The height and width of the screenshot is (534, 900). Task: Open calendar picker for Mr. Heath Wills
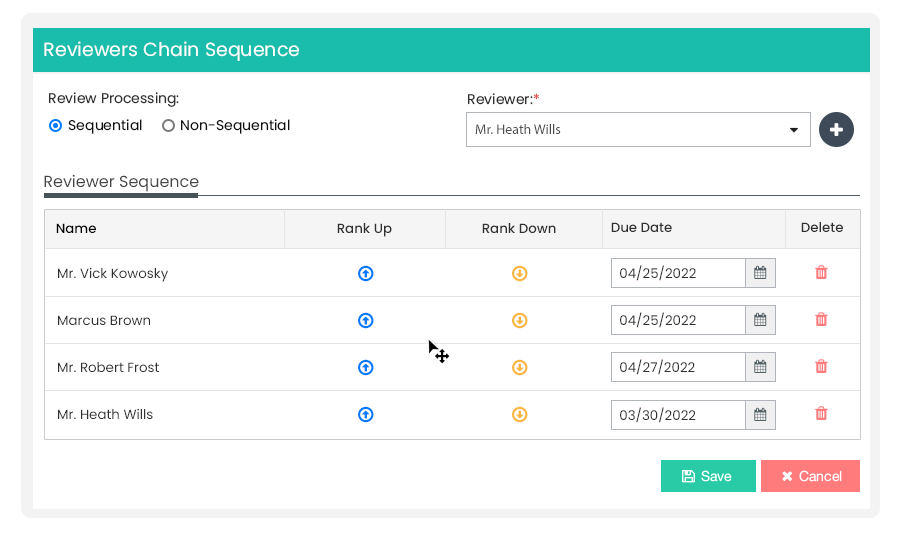tap(760, 415)
